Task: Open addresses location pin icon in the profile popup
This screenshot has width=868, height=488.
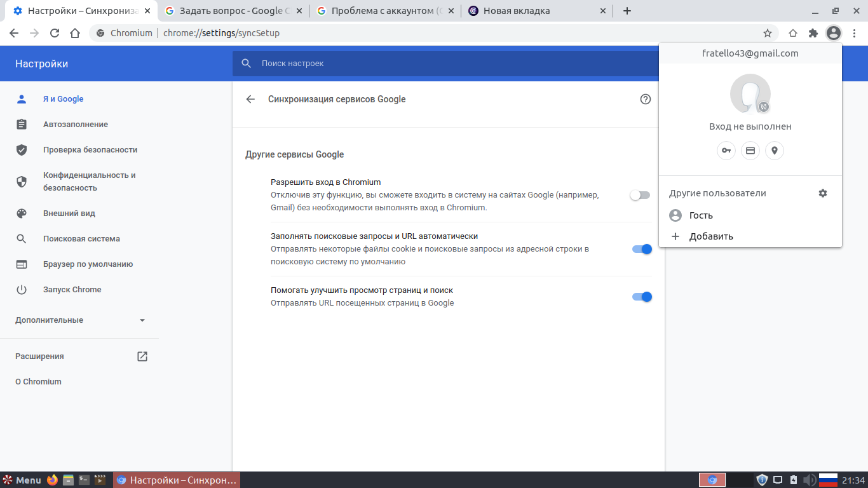Action: tap(775, 151)
